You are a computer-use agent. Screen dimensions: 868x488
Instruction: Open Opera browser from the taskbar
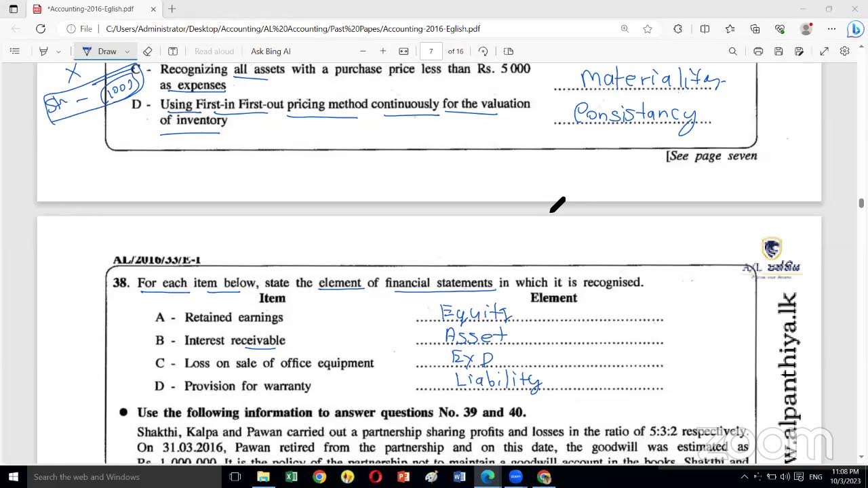pos(375,477)
